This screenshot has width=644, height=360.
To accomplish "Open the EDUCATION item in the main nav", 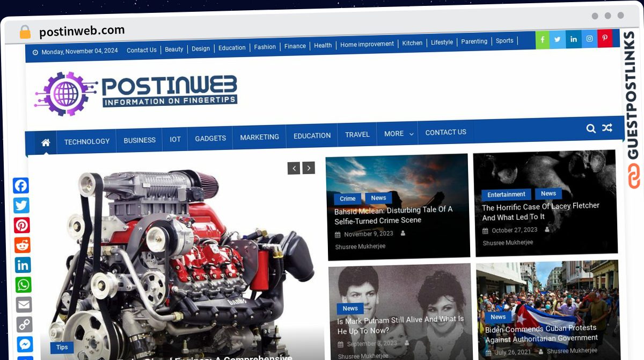I will (312, 136).
